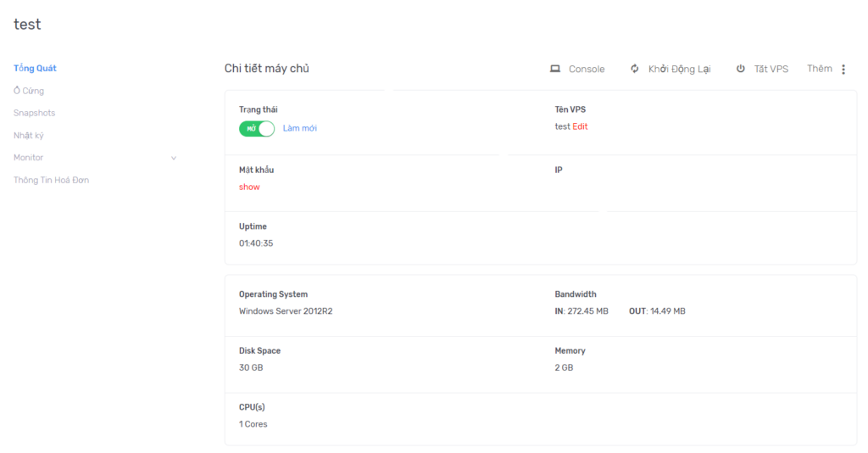
Task: Click the circular restart arrows icon
Action: pos(634,69)
